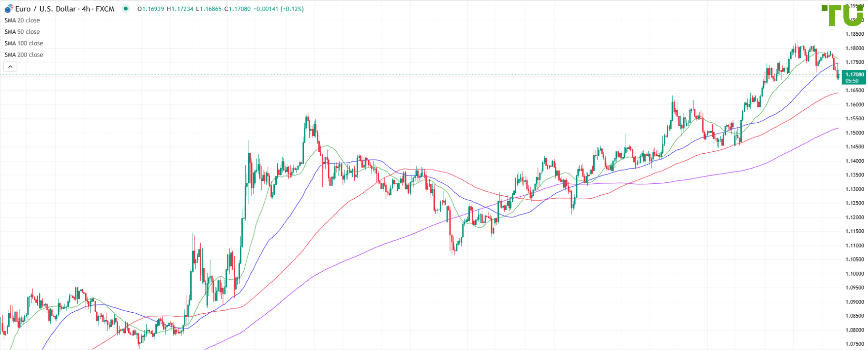Click the 1.11000 price axis label
868x350 pixels.
tap(854, 246)
